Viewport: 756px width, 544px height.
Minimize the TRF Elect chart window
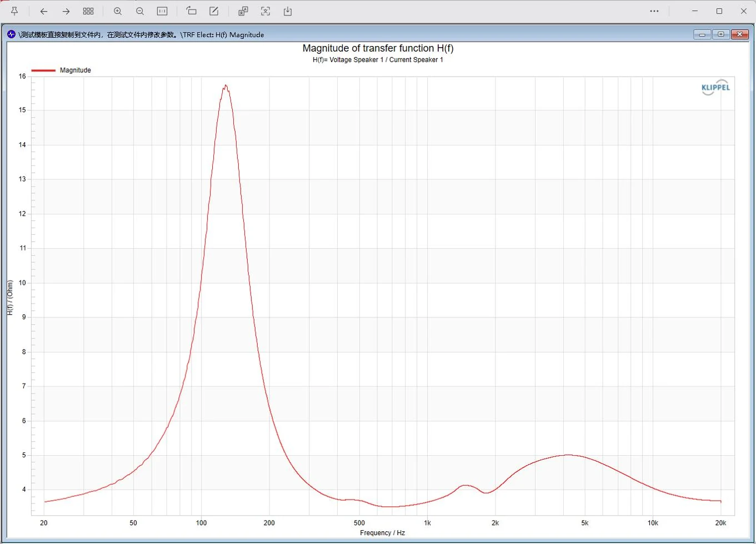click(703, 34)
